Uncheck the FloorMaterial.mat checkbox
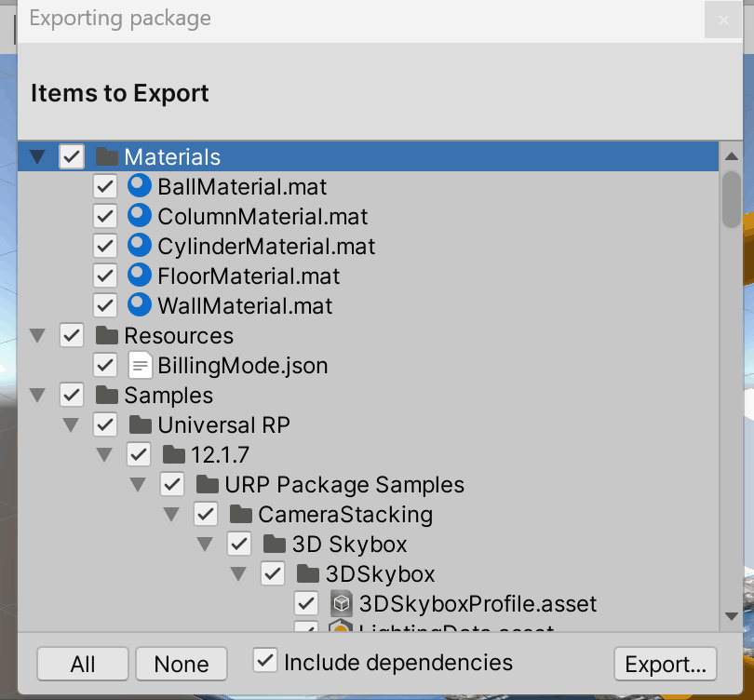The width and height of the screenshot is (754, 700). (x=105, y=276)
